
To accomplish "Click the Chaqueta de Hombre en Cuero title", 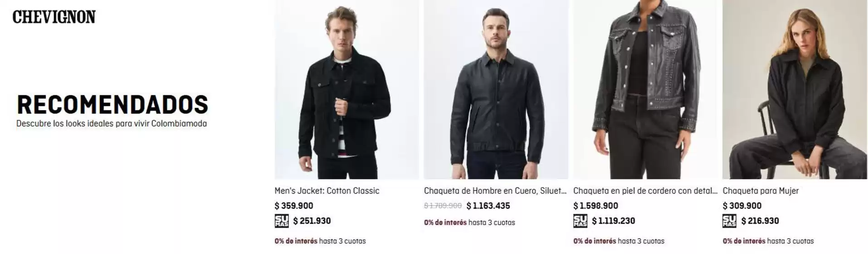I will click(495, 191).
